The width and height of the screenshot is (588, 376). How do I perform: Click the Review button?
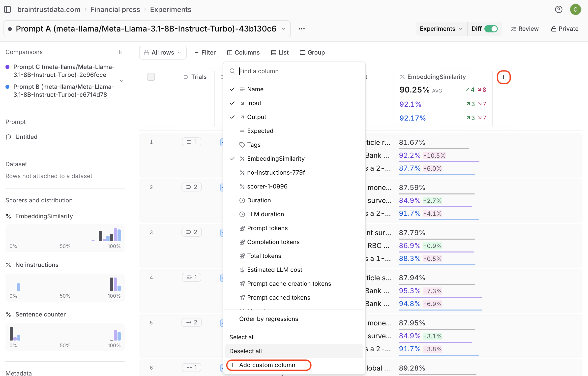[x=525, y=29]
